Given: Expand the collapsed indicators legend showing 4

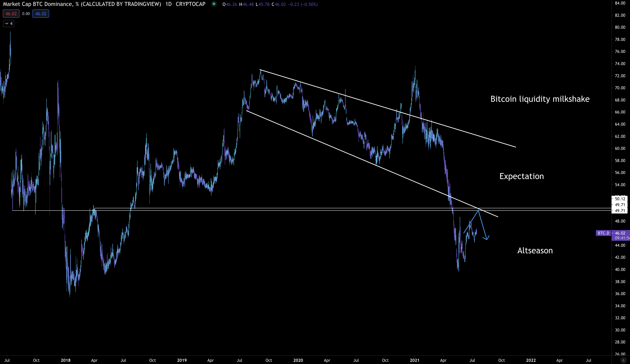Looking at the screenshot, I should (9, 23).
